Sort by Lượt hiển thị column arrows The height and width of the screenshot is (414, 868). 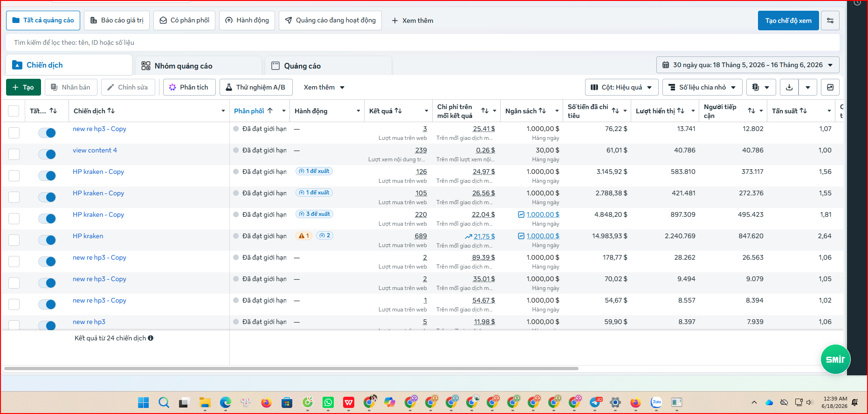click(681, 111)
